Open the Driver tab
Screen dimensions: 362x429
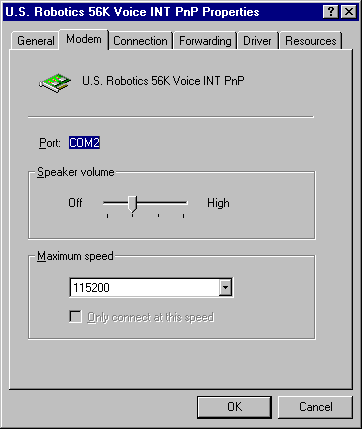[257, 41]
